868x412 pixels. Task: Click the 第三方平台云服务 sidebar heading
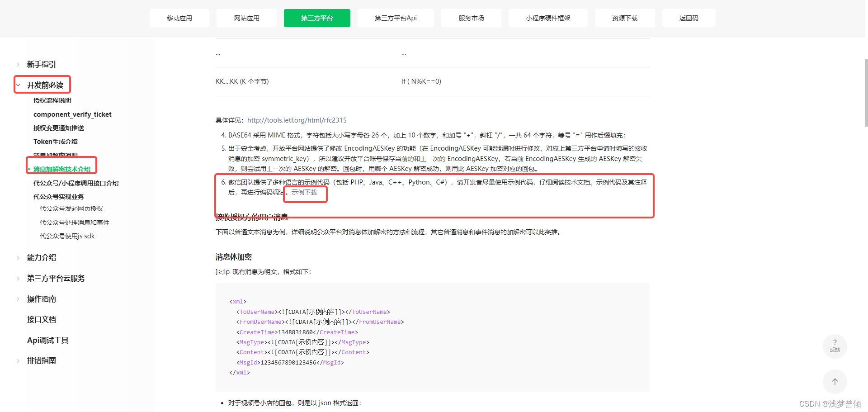click(x=56, y=279)
